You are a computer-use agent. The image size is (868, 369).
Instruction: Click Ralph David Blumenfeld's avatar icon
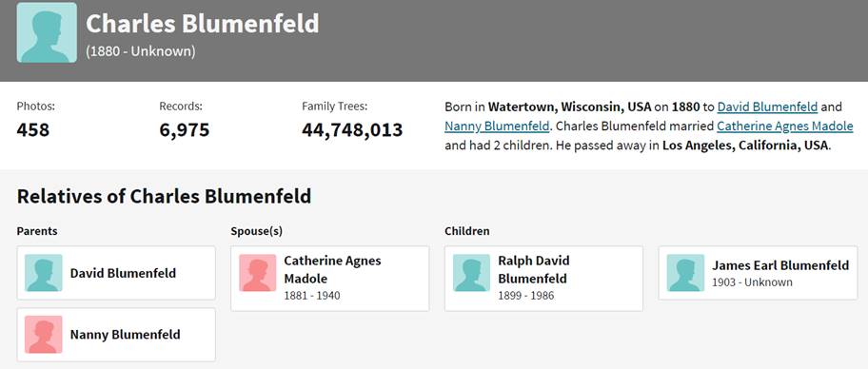(x=472, y=273)
